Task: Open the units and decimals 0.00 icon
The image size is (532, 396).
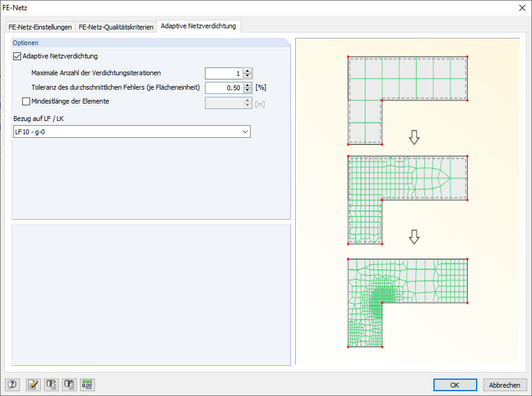Action: pos(87,385)
